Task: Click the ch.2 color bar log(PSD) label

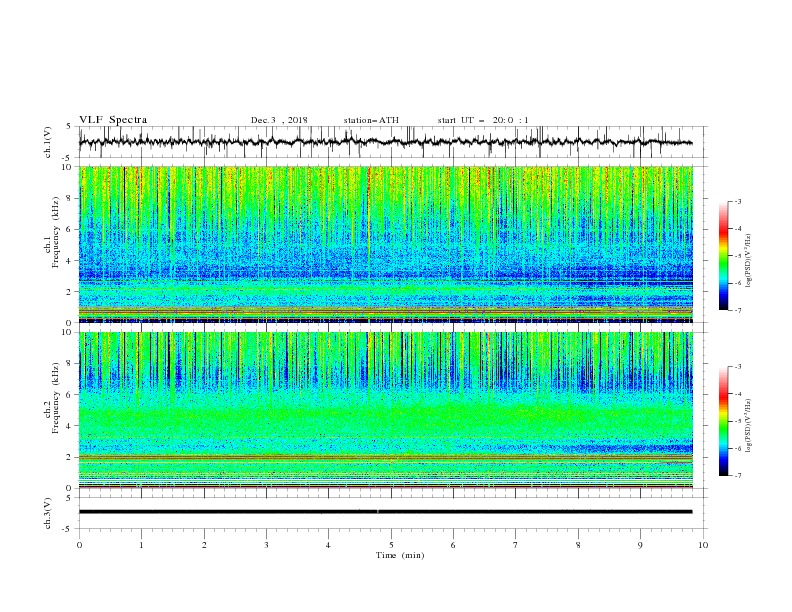Action: pyautogui.click(x=748, y=426)
